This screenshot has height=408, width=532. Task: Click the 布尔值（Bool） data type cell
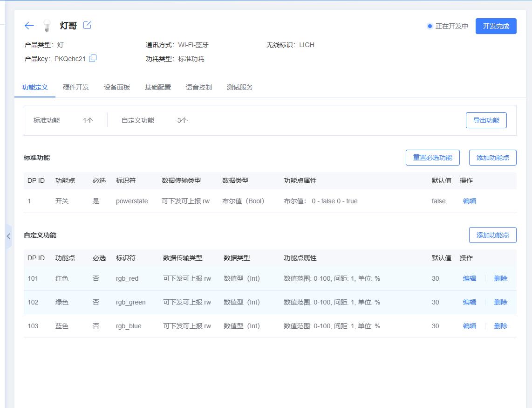pos(243,201)
